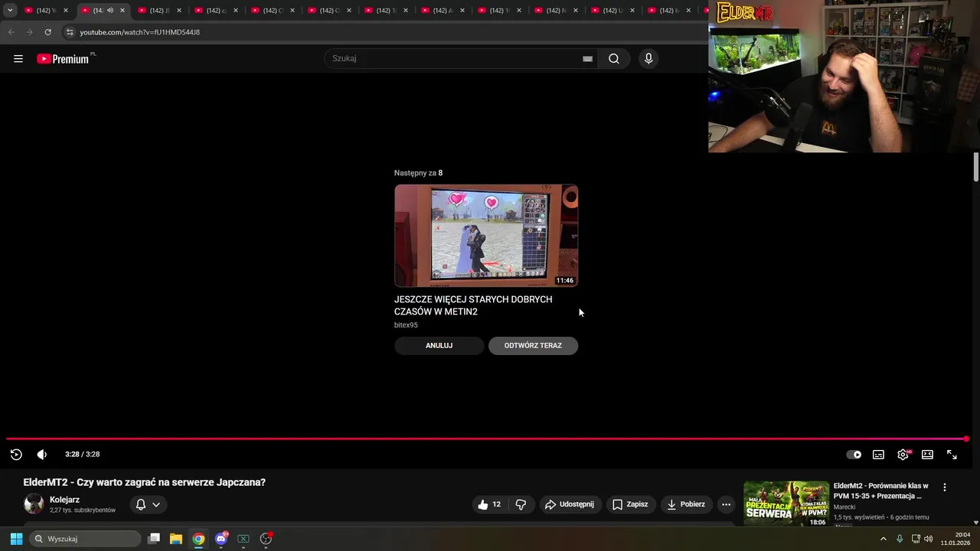Open the Kolejarz channel name link
980x551 pixels.
click(x=65, y=500)
